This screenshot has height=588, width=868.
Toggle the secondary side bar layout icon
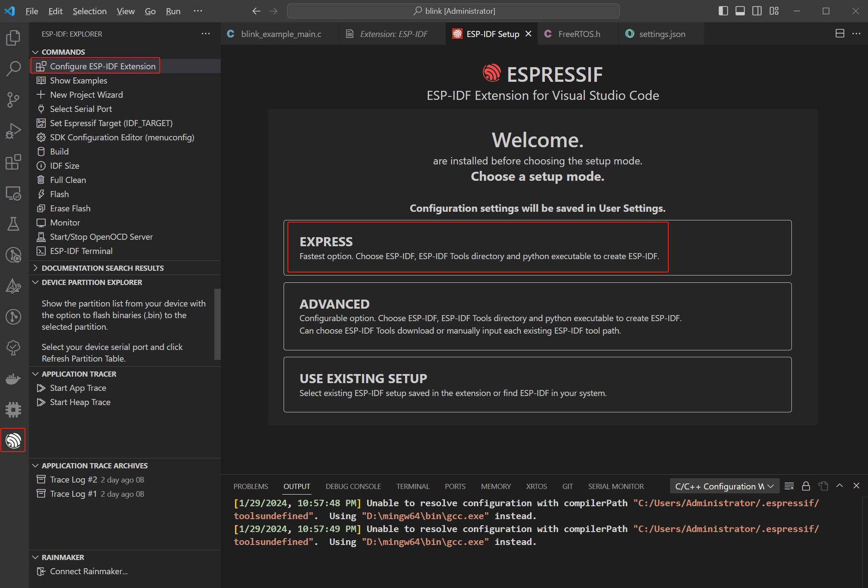[757, 11]
